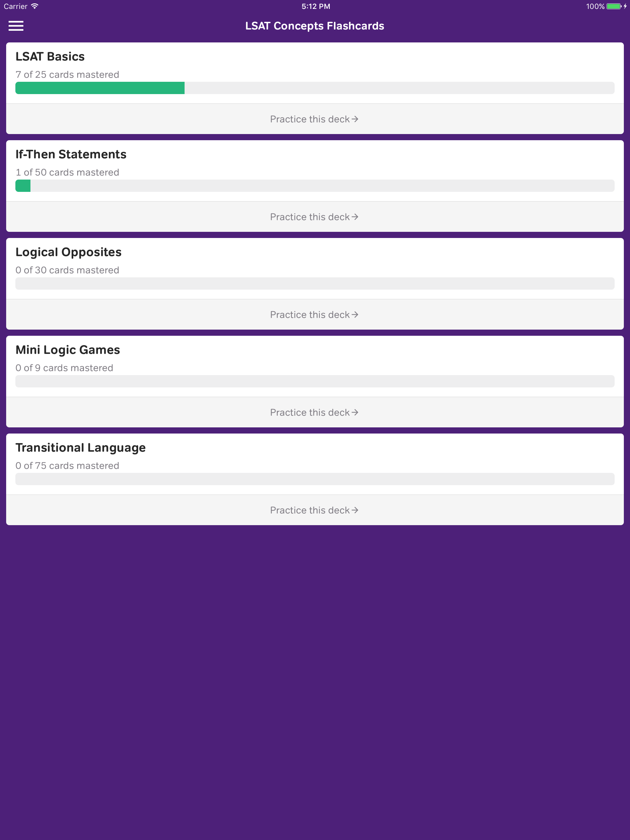
Task: Practice the Transitional Language deck
Action: click(x=315, y=510)
